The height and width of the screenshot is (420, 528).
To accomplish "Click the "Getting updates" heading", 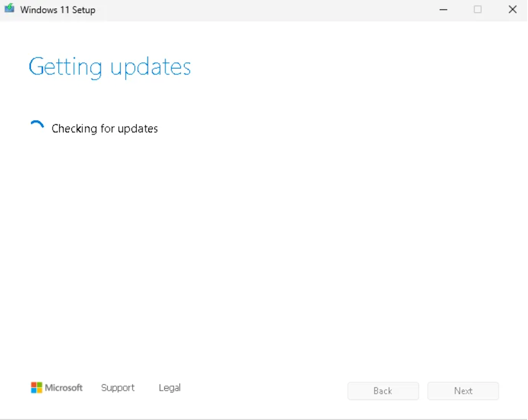I will click(110, 67).
